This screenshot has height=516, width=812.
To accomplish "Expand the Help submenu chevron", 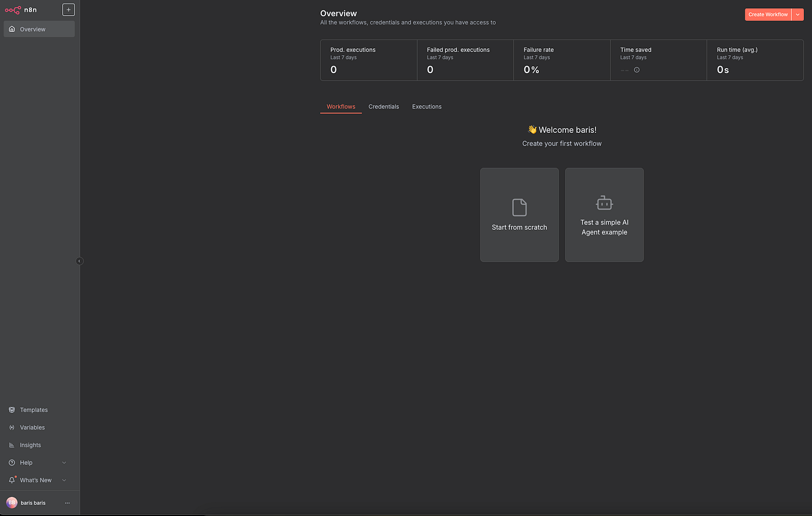I will (x=64, y=463).
